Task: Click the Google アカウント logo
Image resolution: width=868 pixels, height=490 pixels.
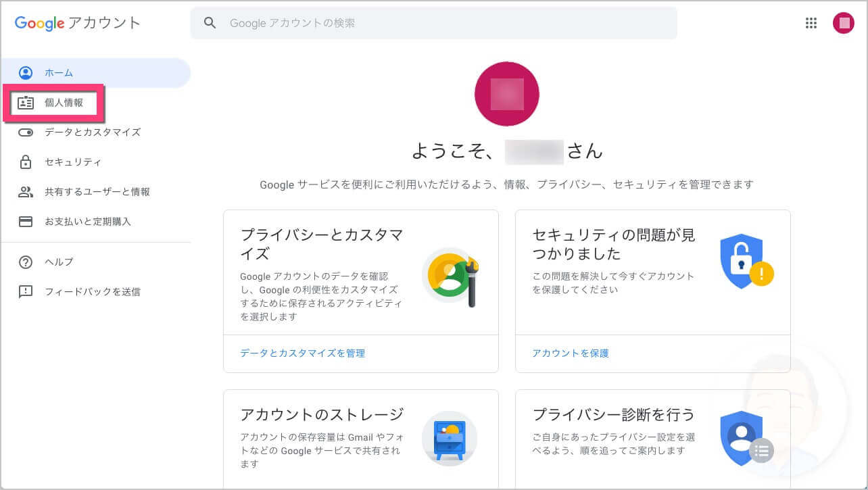Action: (78, 23)
